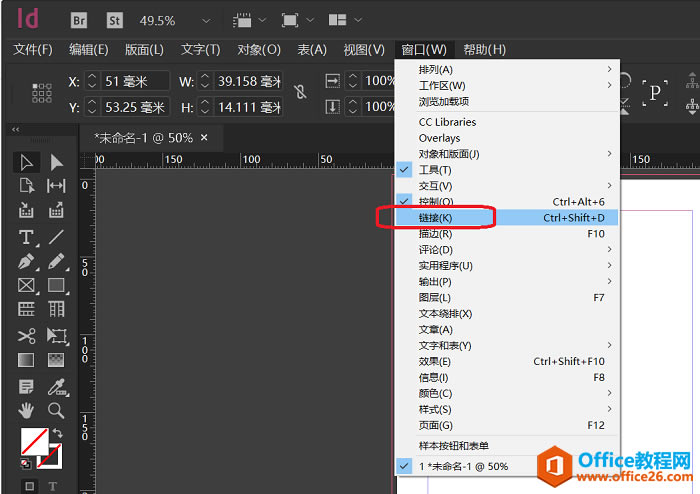Select the Scissors tool
This screenshot has height=494, width=700.
[26, 336]
